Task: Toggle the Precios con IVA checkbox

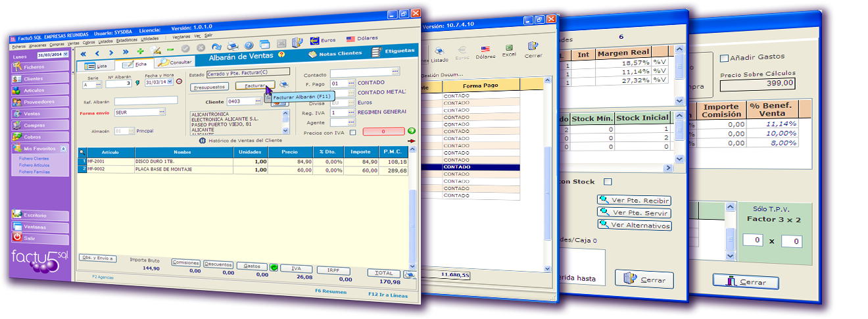Action: click(x=352, y=132)
